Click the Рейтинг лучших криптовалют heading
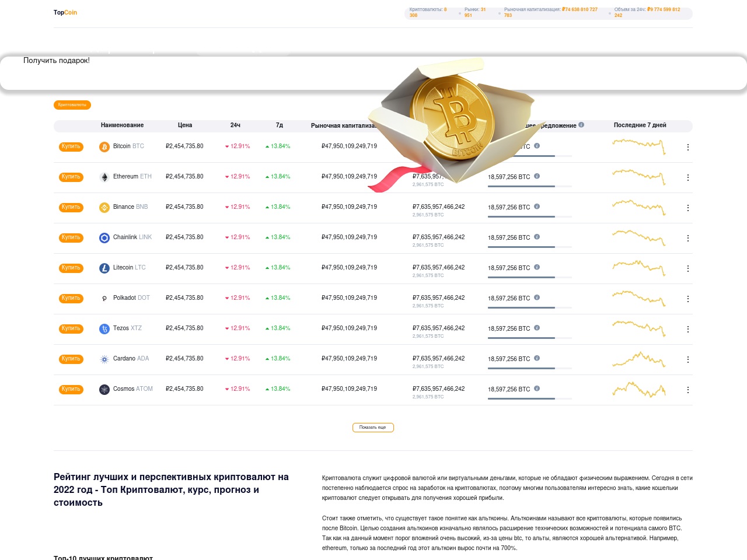The image size is (747, 560). tap(172, 490)
